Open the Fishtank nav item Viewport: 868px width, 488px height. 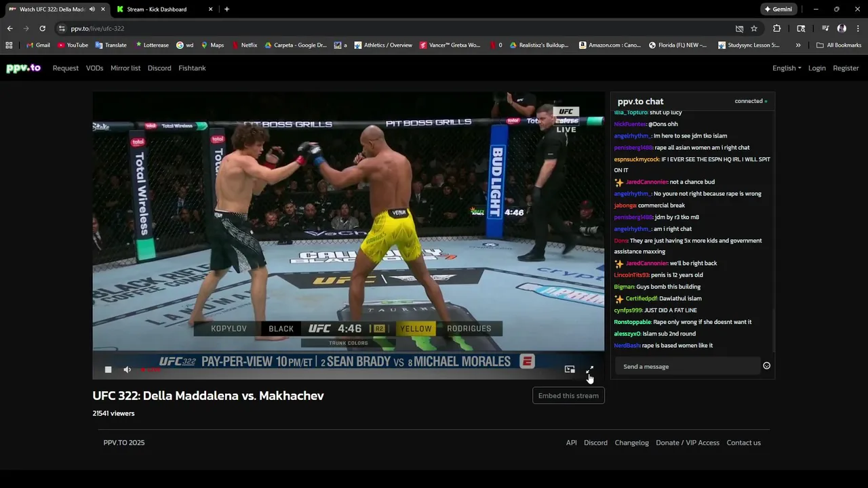click(x=192, y=68)
